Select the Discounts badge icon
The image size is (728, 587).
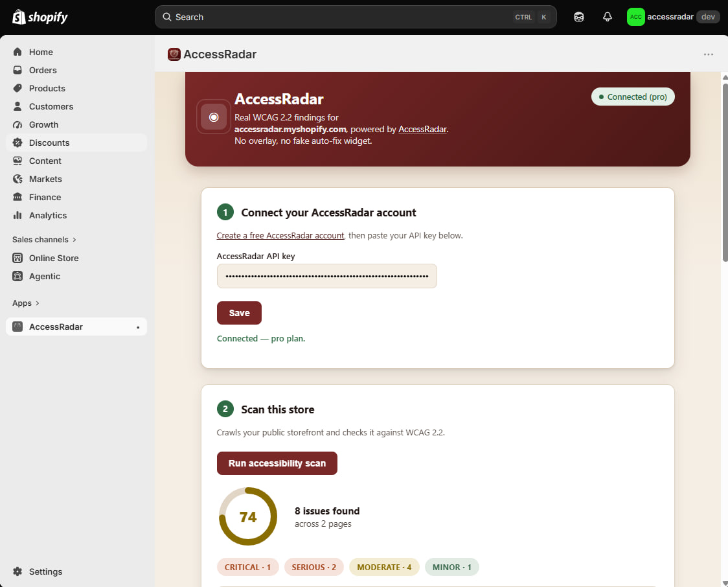pos(17,143)
